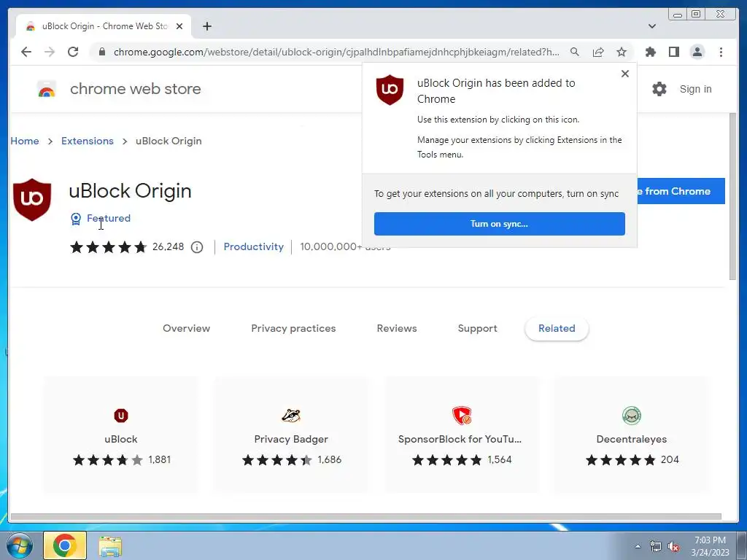Go back to the previous page
The width and height of the screenshot is (747, 560).
coord(26,52)
